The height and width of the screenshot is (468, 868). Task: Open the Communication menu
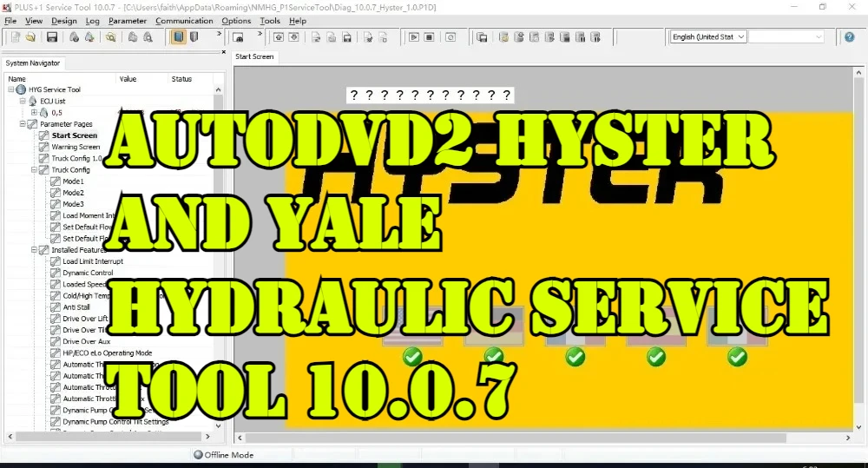(184, 21)
